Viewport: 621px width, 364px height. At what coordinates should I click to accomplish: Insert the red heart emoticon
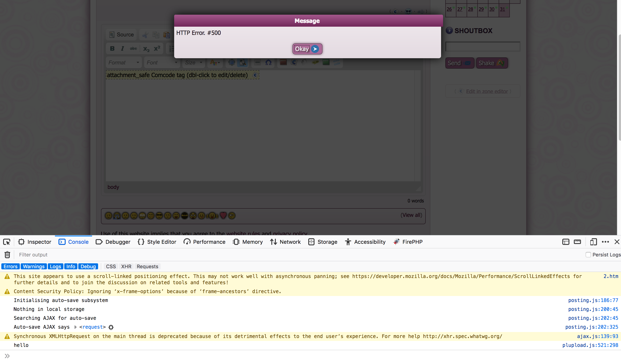(x=223, y=216)
